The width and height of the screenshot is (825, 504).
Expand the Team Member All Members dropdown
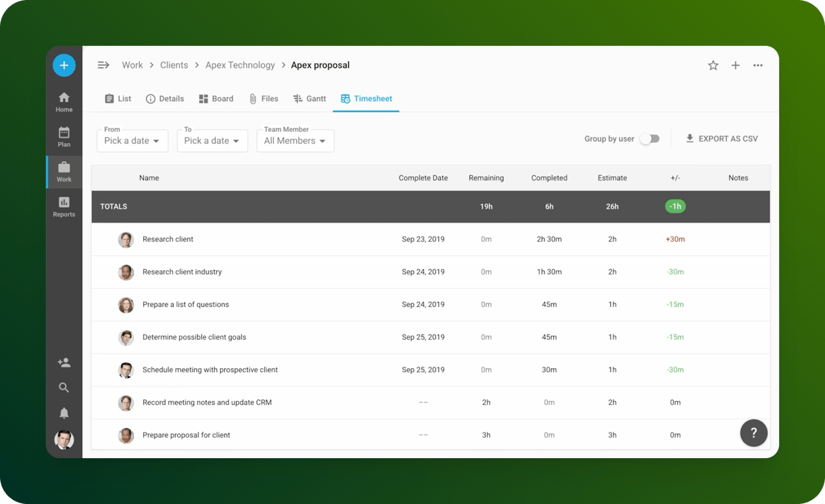[x=295, y=140]
